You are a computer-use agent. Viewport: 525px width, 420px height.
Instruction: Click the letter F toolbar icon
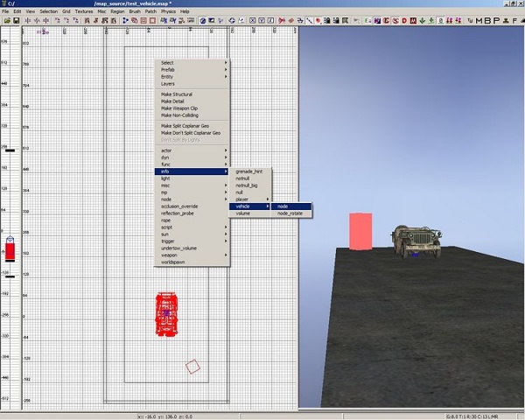coord(514,20)
